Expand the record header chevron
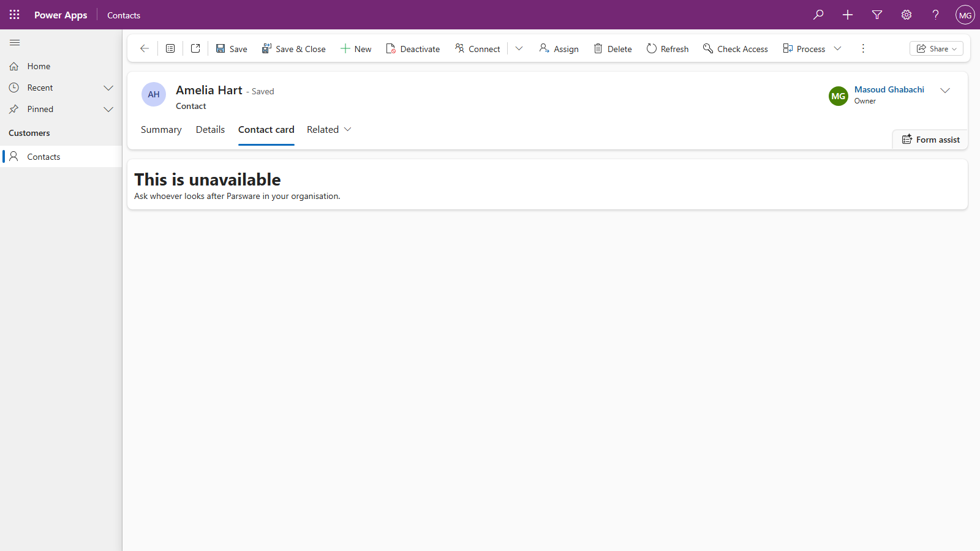The image size is (980, 551). tap(945, 90)
